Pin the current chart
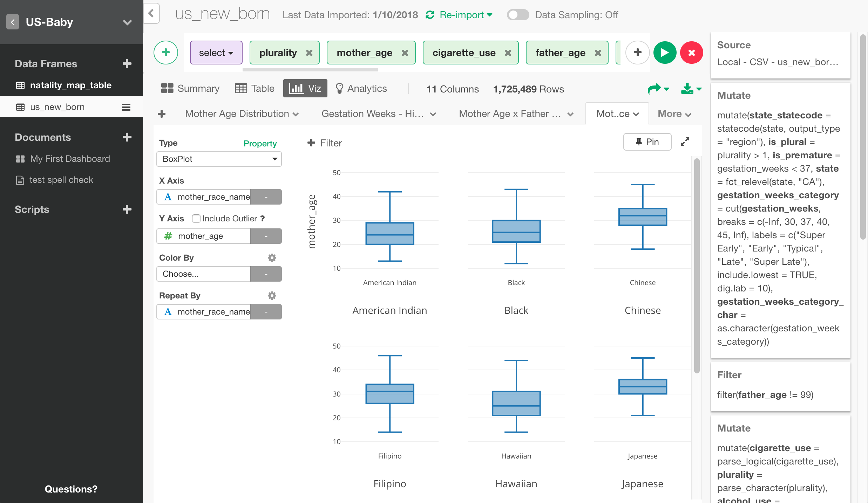The image size is (868, 503). pos(647,142)
